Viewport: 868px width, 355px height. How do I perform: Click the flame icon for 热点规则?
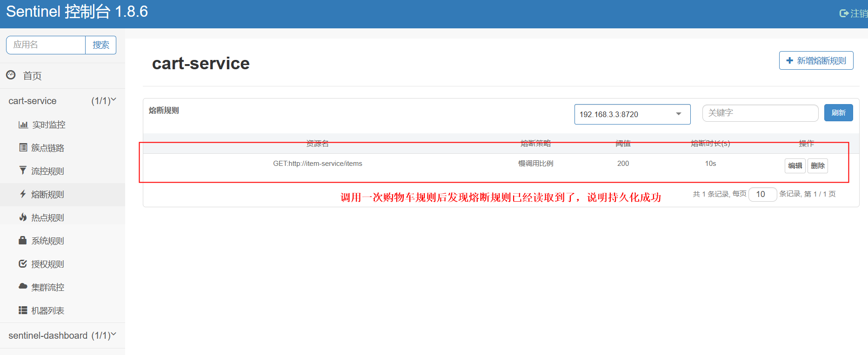(23, 217)
